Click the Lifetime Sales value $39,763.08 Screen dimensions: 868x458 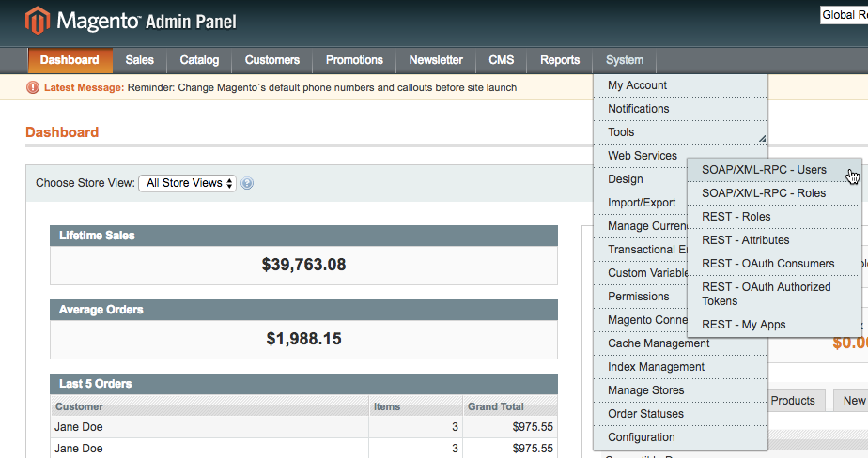pyautogui.click(x=304, y=265)
